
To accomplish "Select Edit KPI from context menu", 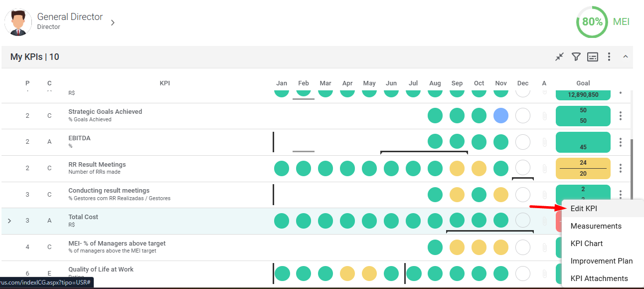I will (x=584, y=209).
